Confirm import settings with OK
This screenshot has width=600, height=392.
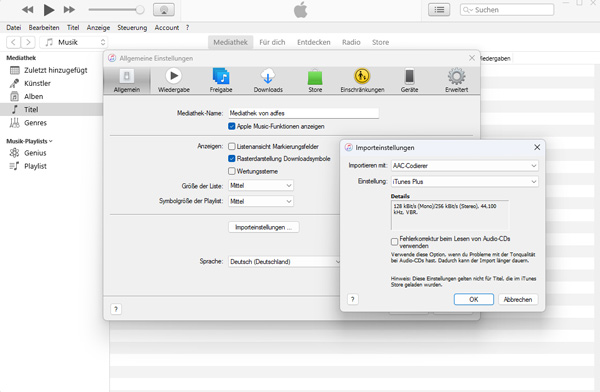point(474,299)
